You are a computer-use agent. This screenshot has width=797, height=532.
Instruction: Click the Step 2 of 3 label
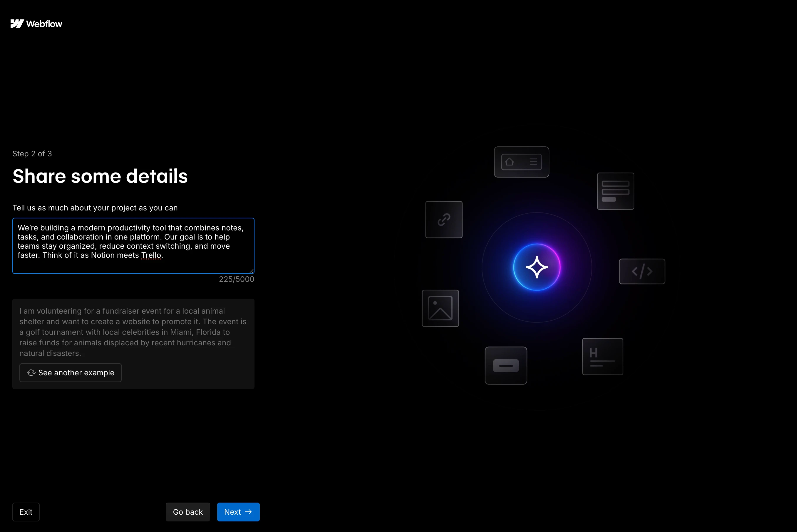coord(32,154)
